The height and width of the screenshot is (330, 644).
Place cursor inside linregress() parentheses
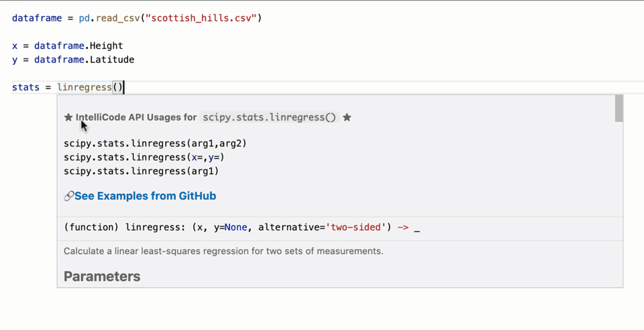click(118, 87)
